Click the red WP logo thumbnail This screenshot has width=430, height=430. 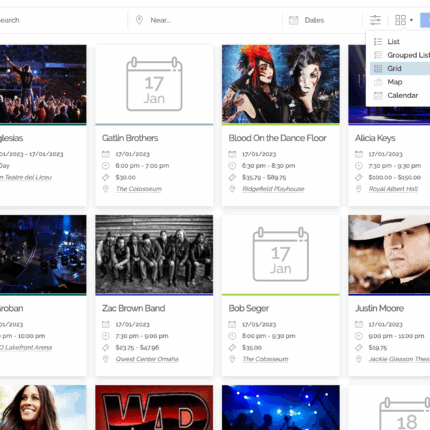pos(154,407)
